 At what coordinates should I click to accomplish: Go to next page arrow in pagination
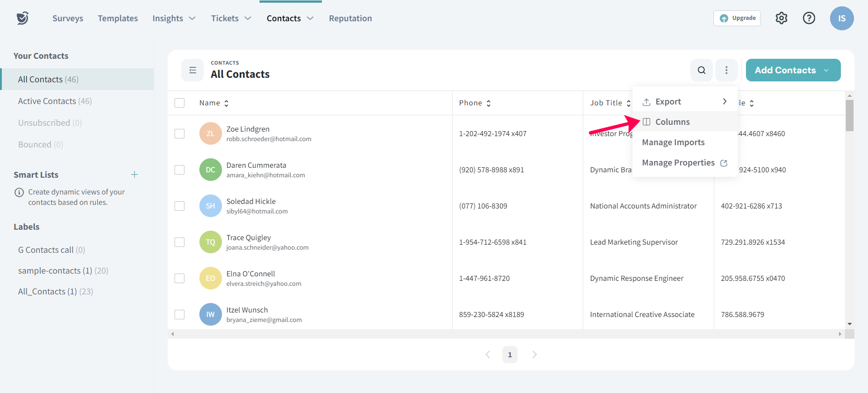click(x=534, y=355)
